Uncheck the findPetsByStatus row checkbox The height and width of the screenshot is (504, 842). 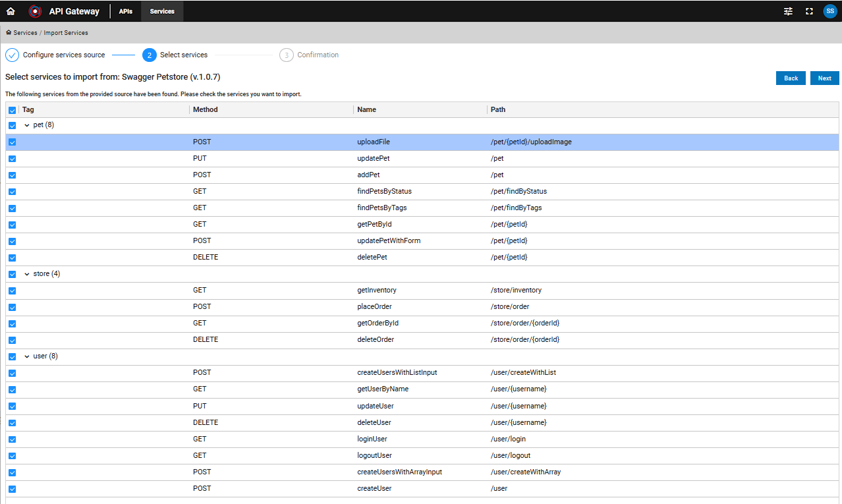tap(12, 192)
